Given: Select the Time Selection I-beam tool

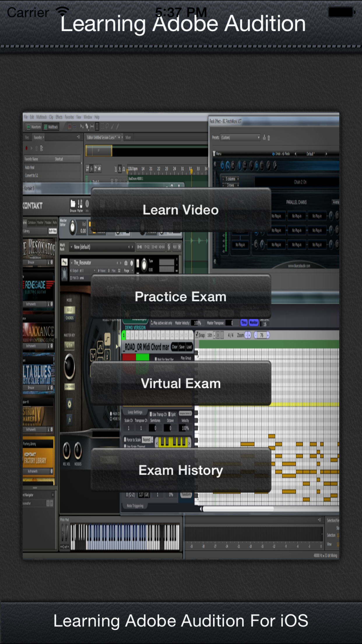Looking at the screenshot, I should click(x=97, y=127).
